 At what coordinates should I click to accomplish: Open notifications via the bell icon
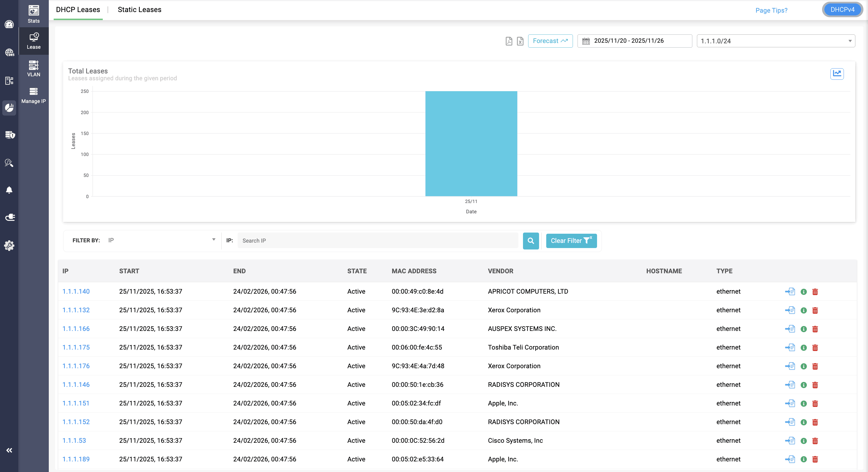[x=9, y=190]
